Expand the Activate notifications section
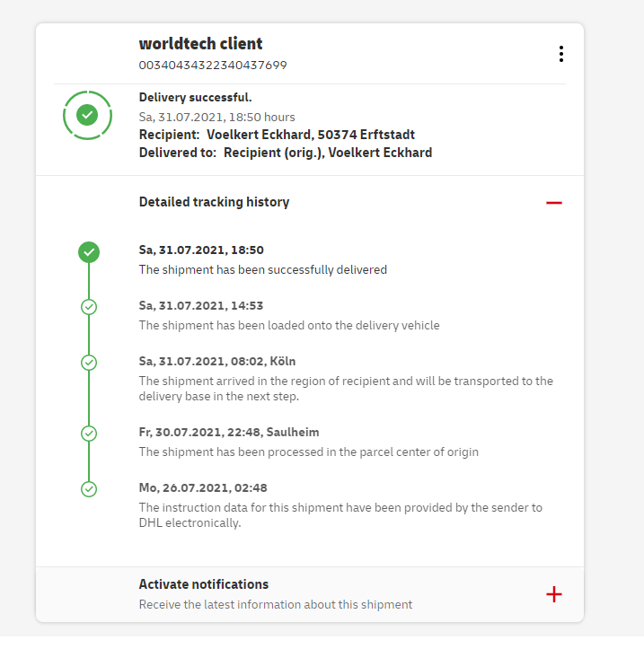This screenshot has width=644, height=649. (x=553, y=594)
